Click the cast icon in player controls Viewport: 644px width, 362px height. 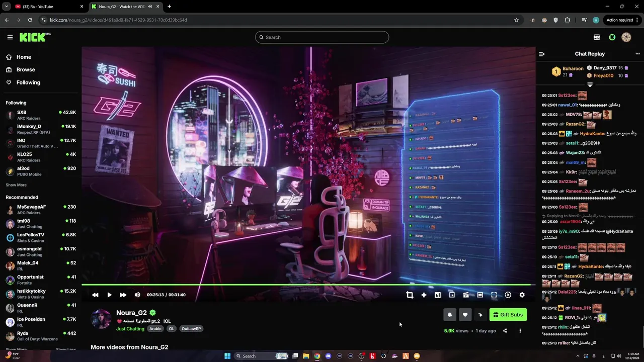click(x=466, y=295)
